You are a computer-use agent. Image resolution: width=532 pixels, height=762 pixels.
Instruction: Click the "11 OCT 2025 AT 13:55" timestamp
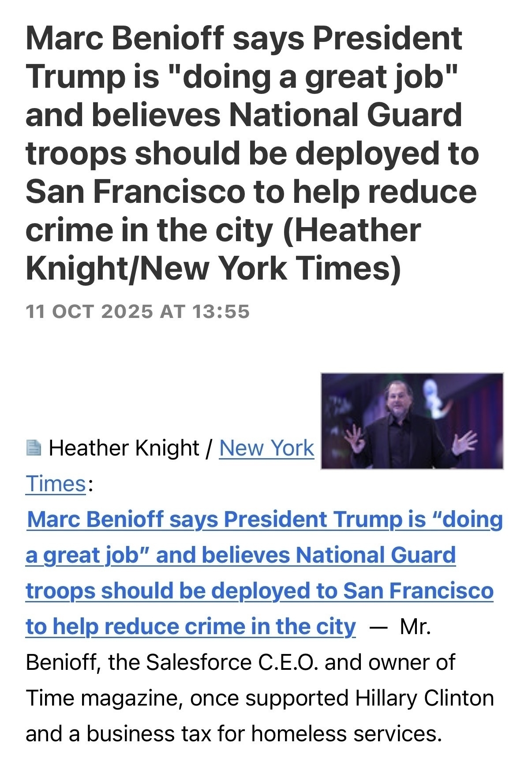tap(138, 312)
